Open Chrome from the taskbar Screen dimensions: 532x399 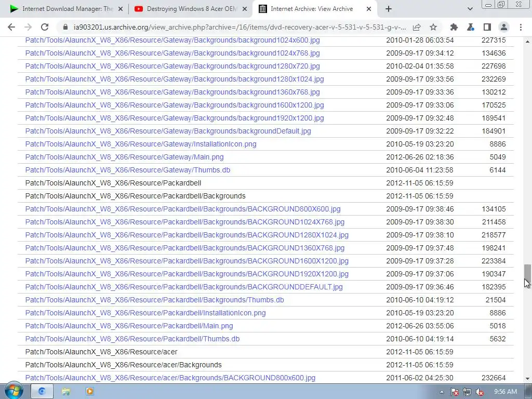(42, 392)
